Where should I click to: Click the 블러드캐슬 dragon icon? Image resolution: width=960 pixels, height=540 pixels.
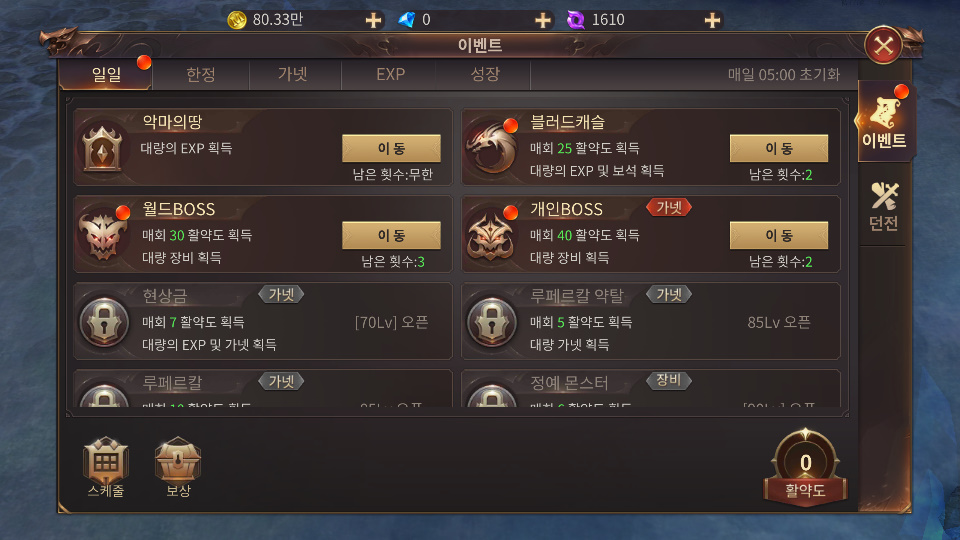coord(490,149)
